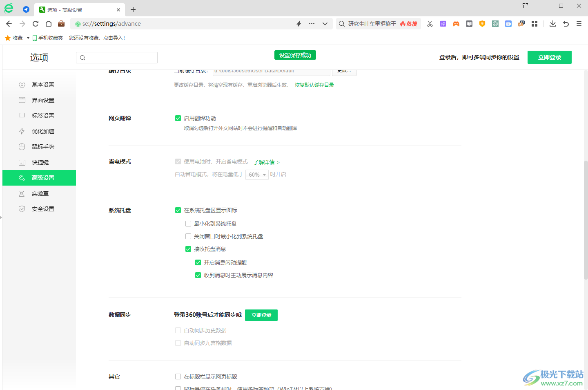Enable 最小化到系统托盘 checkbox

pos(188,224)
